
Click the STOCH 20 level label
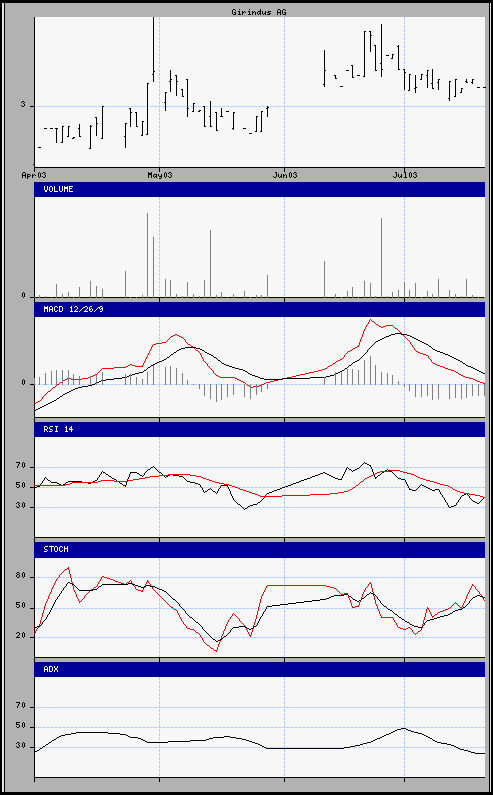point(20,637)
